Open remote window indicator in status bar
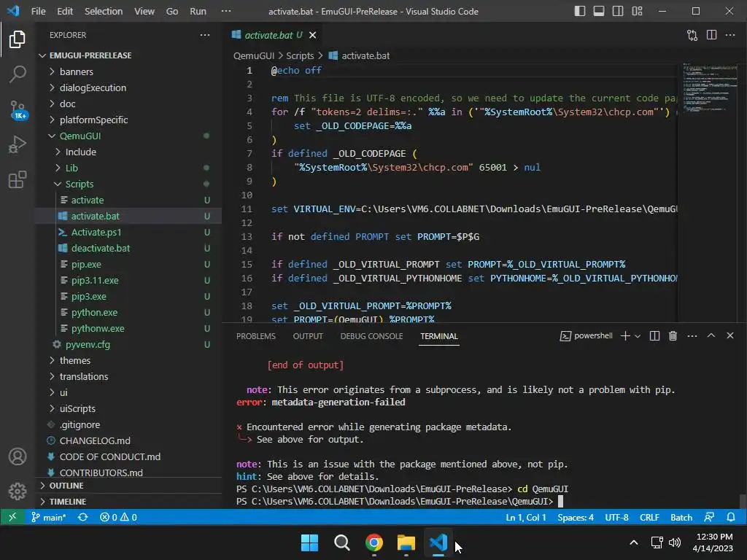 [x=12, y=517]
